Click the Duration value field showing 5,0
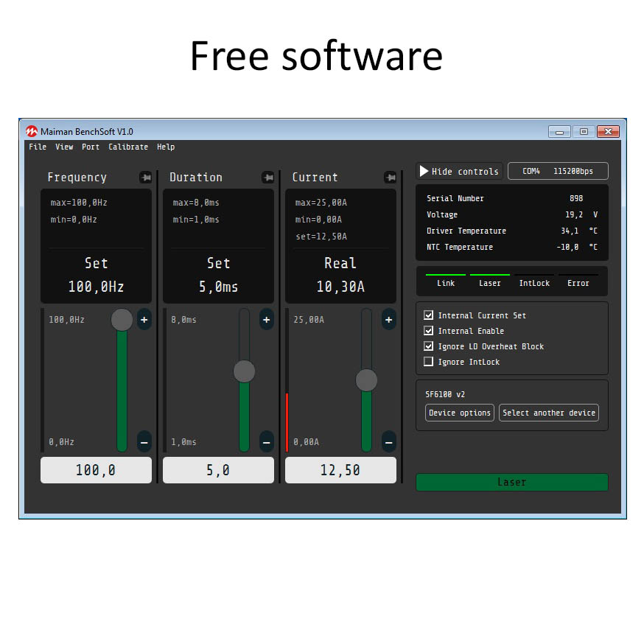This screenshot has height=644, width=644. coord(219,470)
